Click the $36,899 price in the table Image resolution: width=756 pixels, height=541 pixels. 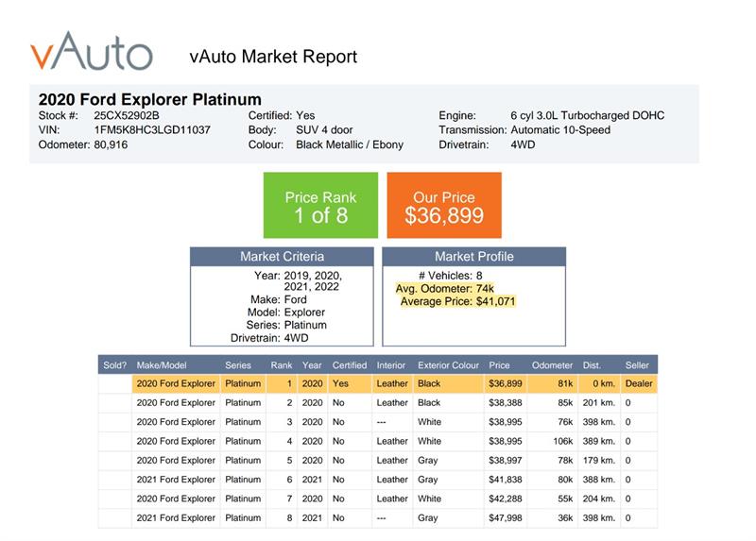[x=506, y=384]
